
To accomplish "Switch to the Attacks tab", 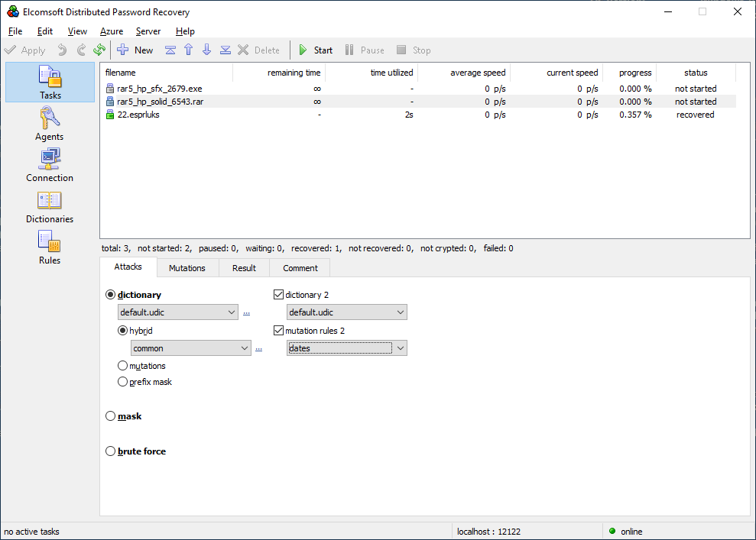I will (128, 267).
